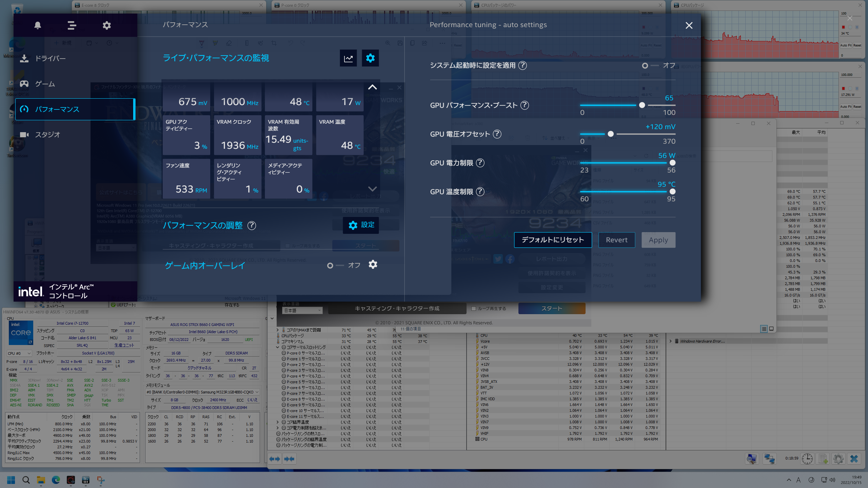Expand the Windows Hardware Error row
The image size is (868, 488).
pyautogui.click(x=670, y=341)
